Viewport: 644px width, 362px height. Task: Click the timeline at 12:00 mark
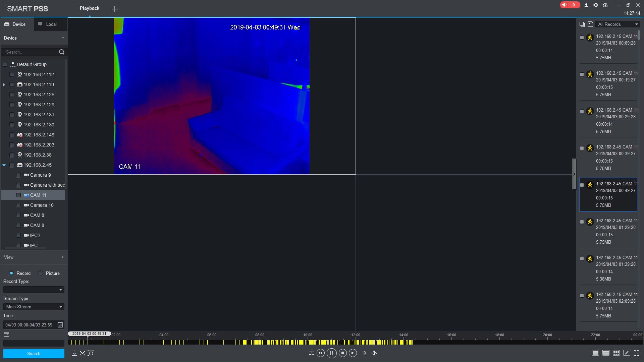coord(356,342)
